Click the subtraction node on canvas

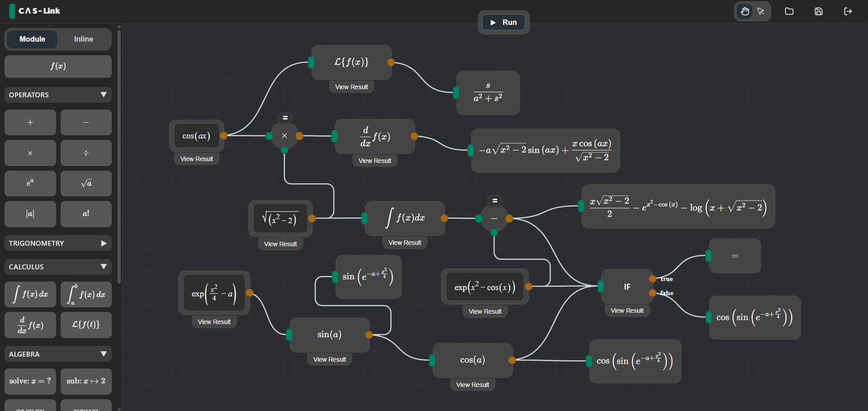[494, 219]
